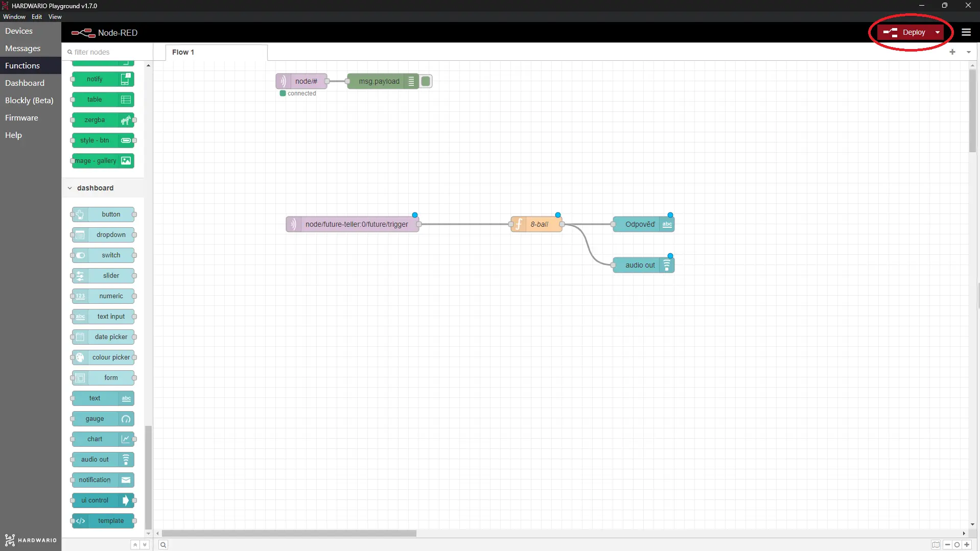The image size is (980, 551).
Task: Open the Window menu
Action: [x=14, y=17]
